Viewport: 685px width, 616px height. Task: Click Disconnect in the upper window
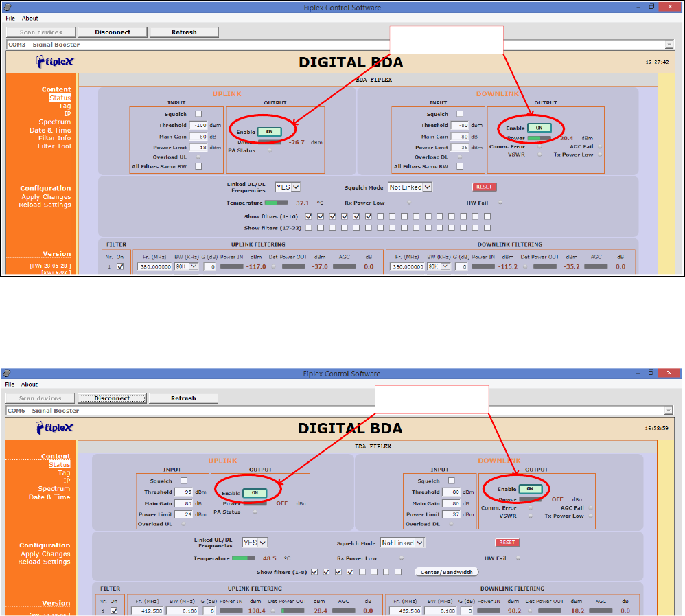[x=113, y=32]
